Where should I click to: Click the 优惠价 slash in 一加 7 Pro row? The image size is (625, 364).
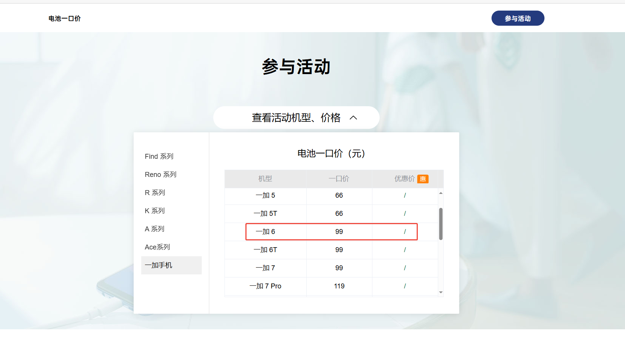click(x=405, y=286)
